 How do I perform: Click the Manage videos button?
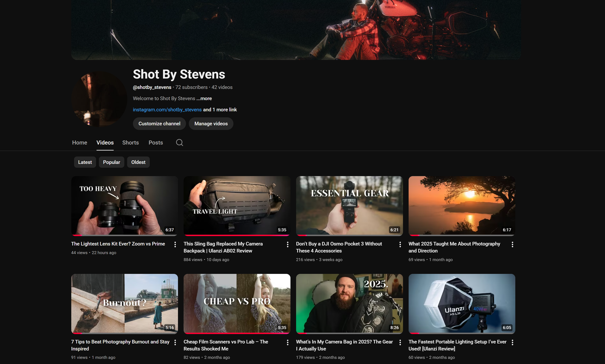211,124
